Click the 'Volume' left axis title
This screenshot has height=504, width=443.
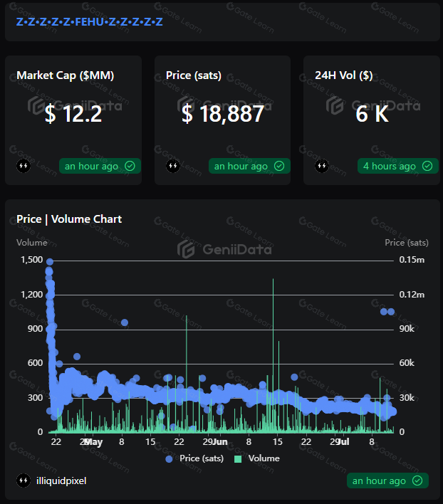[x=32, y=242]
